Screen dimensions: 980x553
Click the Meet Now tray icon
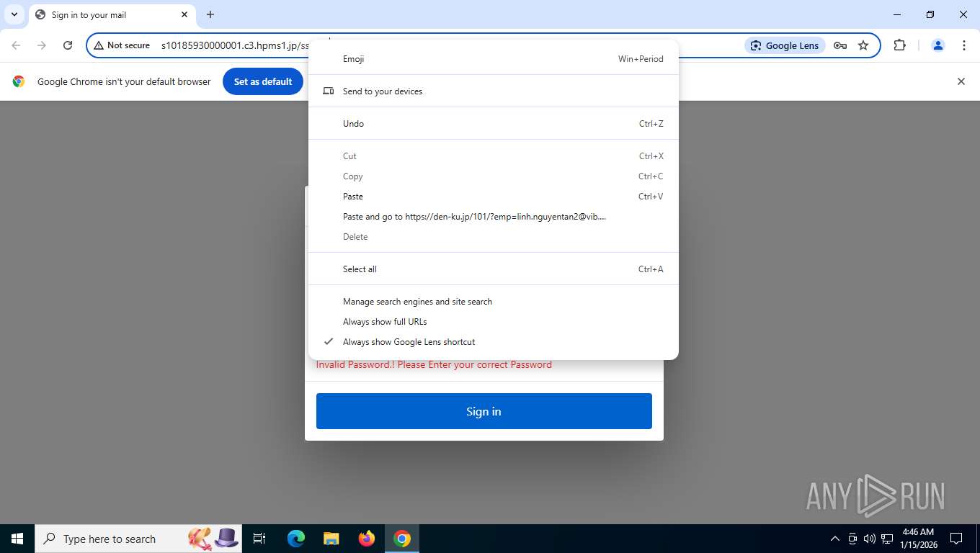(852, 539)
